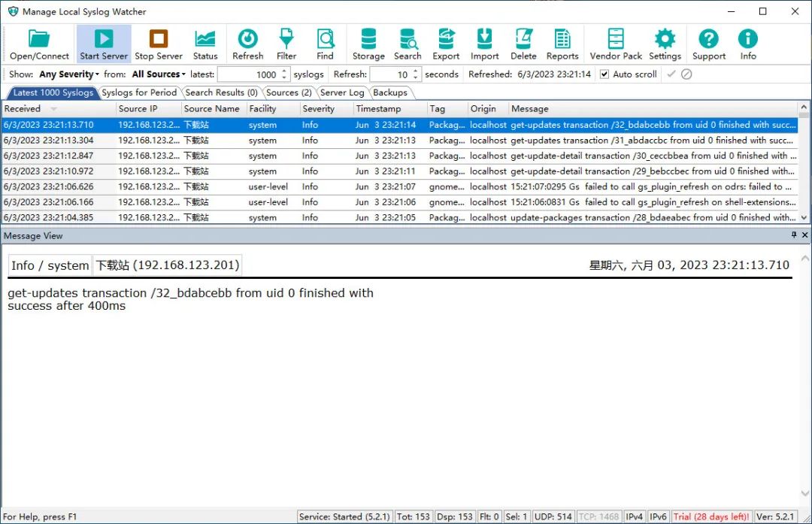Switch to the Server Log tab
Image resolution: width=812 pixels, height=524 pixels.
tap(342, 92)
